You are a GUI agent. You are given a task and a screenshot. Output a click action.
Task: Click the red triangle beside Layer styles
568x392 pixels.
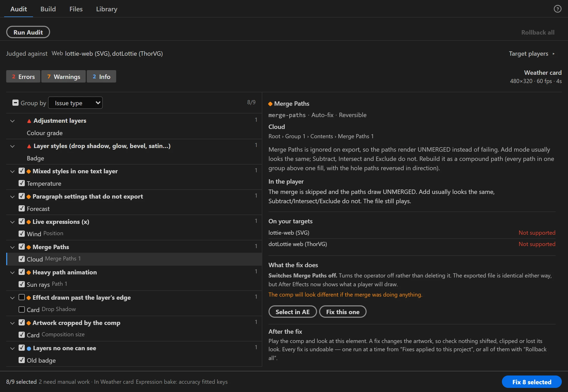[x=29, y=146]
